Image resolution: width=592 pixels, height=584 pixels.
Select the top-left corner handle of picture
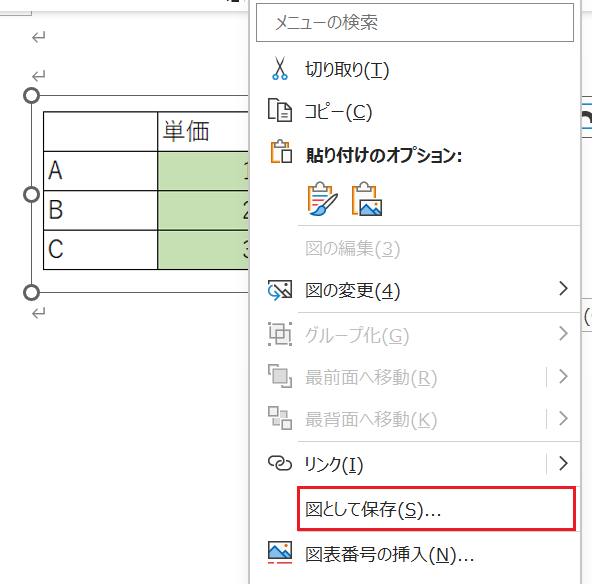tap(31, 96)
